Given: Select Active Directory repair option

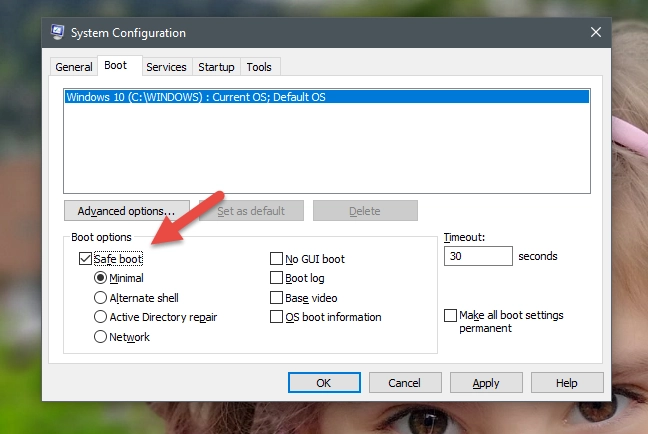Looking at the screenshot, I should [x=100, y=317].
